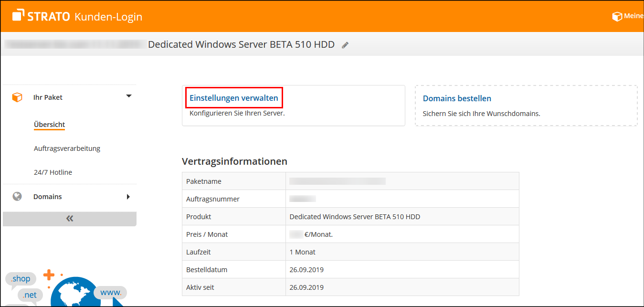Click the '.shop' domain bubble graphic
The width and height of the screenshot is (644, 307).
tap(21, 278)
